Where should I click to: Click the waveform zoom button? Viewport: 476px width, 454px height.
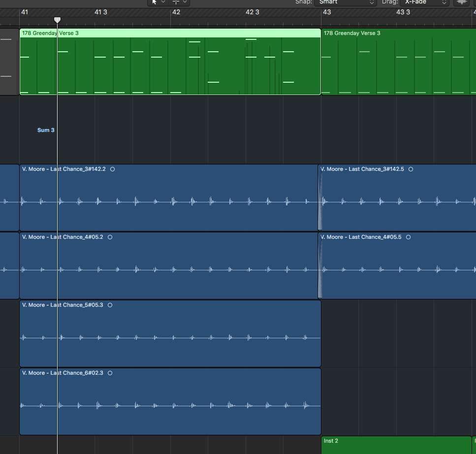point(461,2)
